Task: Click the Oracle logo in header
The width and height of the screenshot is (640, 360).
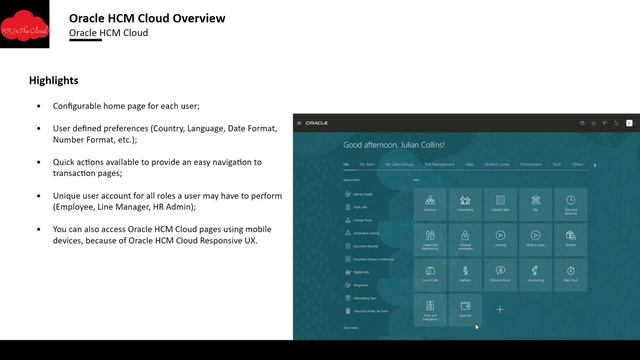Action: (x=317, y=123)
